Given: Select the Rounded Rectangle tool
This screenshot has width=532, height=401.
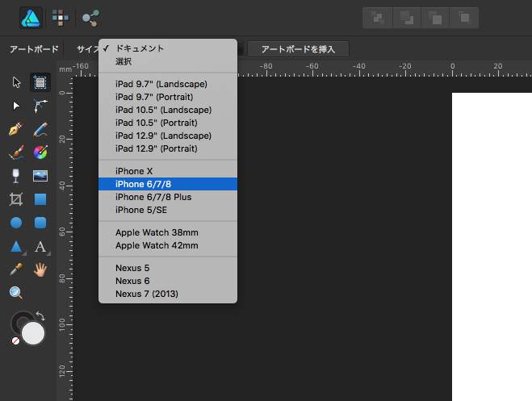Looking at the screenshot, I should tap(40, 223).
